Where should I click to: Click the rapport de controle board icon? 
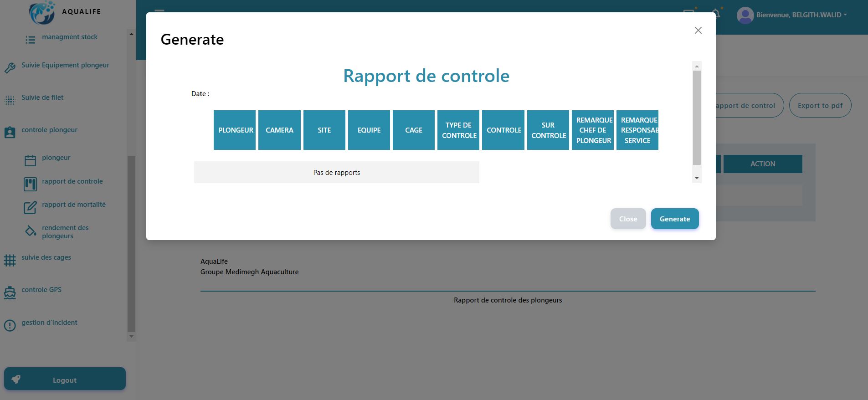[x=31, y=184]
